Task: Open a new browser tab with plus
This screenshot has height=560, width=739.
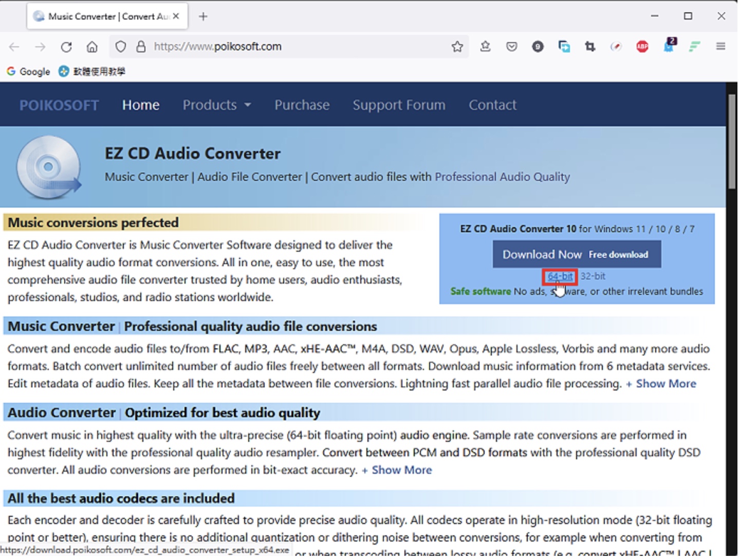Action: [x=204, y=16]
